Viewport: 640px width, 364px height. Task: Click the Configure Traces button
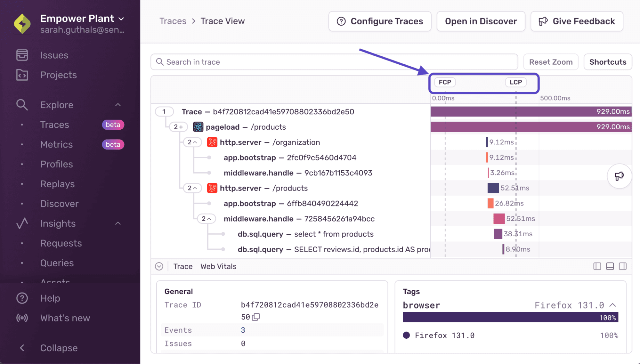[x=380, y=21]
